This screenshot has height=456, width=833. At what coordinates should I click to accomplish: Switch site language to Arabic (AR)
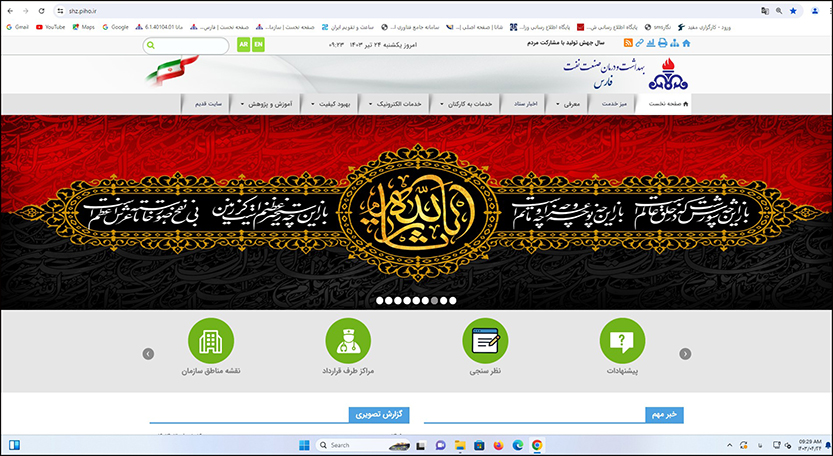pyautogui.click(x=243, y=45)
